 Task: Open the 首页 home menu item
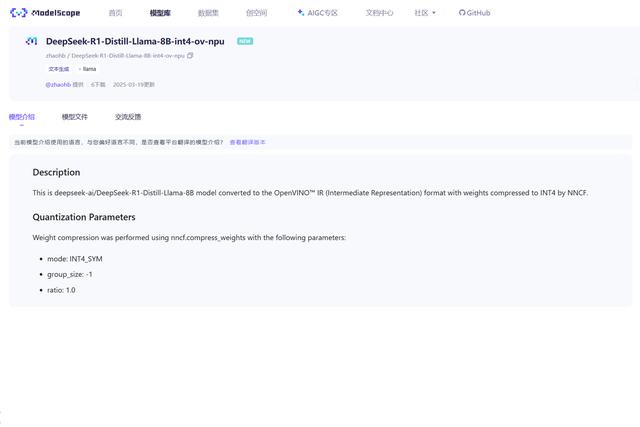coord(116,13)
